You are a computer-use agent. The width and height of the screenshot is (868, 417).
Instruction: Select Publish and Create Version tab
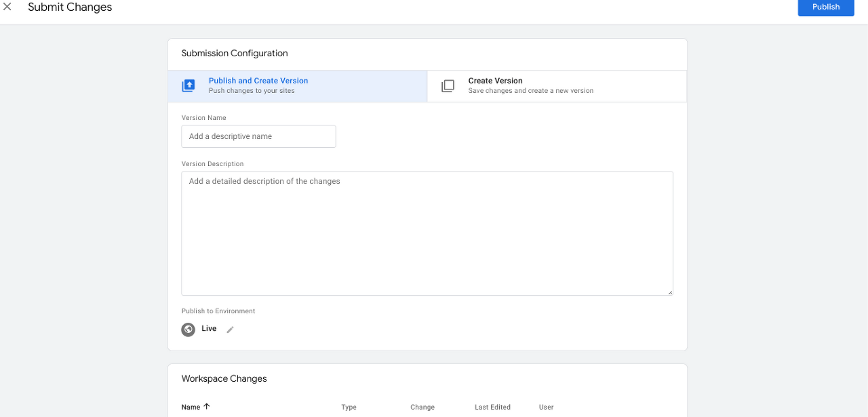click(x=298, y=86)
